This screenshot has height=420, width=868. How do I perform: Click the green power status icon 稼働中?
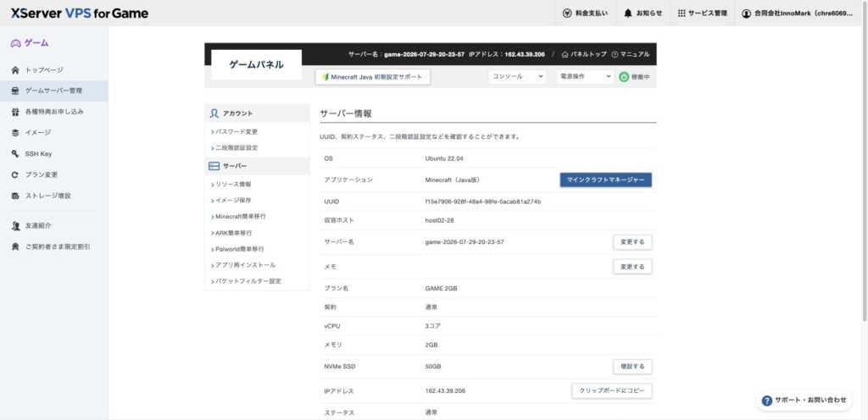[624, 77]
